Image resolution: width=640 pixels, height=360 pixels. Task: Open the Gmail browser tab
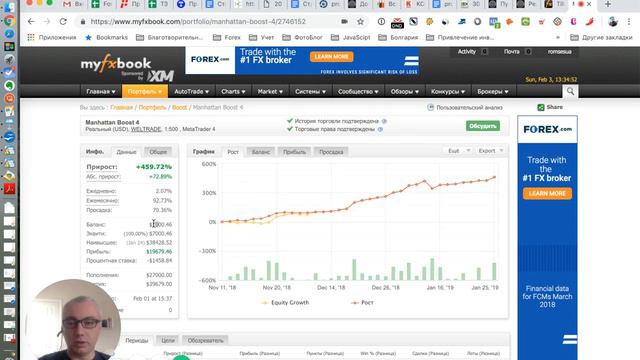[x=73, y=4]
